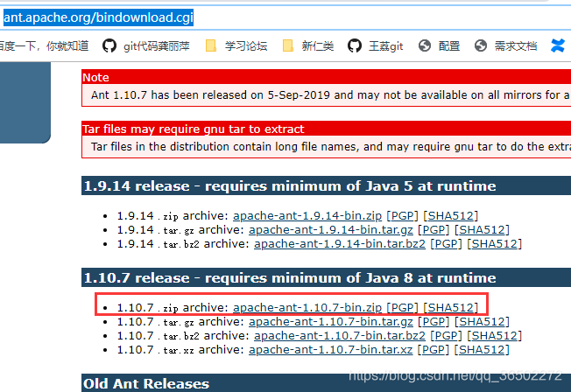571x392 pixels.
Task: Click the GitHub icon for git代码龚丽萍 bookmark
Action: (109, 46)
